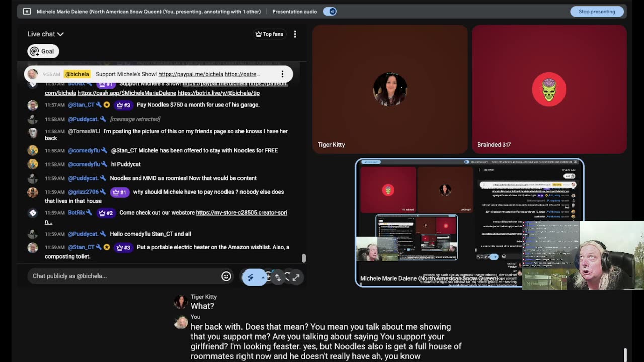Click the @bichela badge in pinned message
Screen dimensions: 644x362
[x=77, y=74]
